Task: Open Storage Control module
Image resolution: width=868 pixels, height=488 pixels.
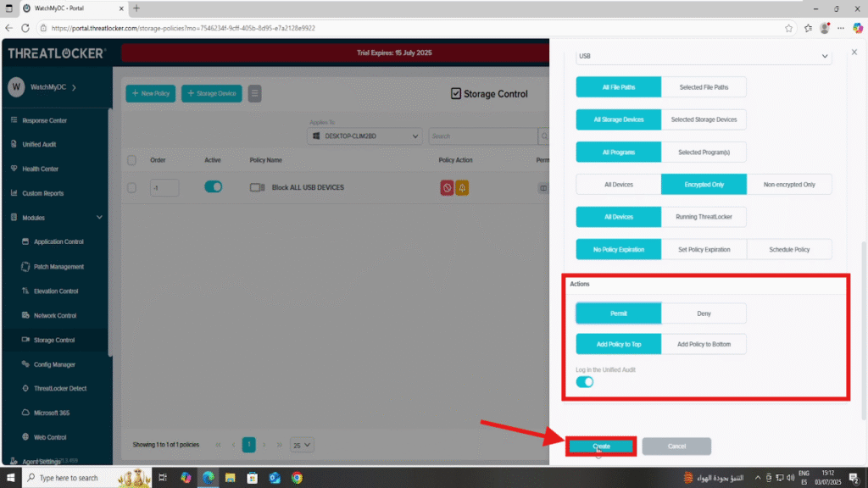Action: [53, 340]
